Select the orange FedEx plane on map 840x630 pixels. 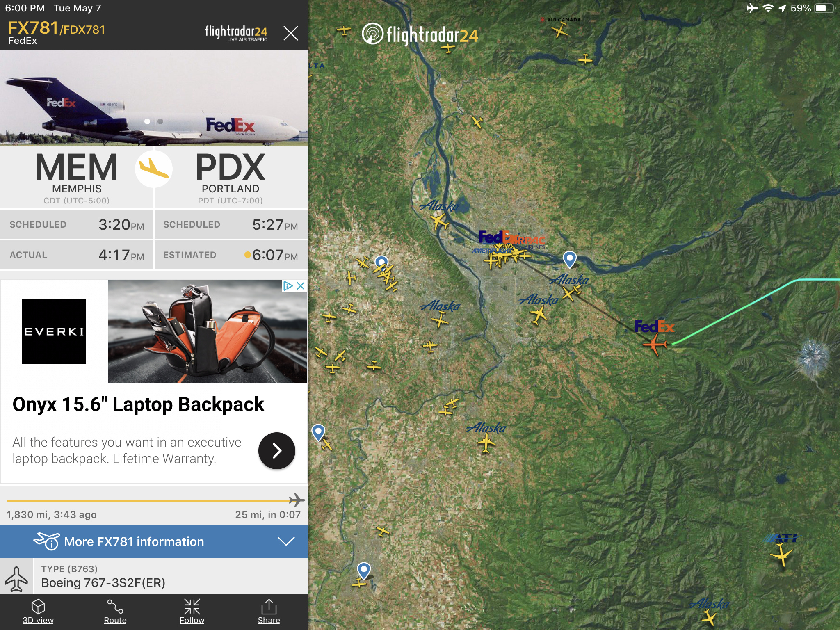click(655, 344)
